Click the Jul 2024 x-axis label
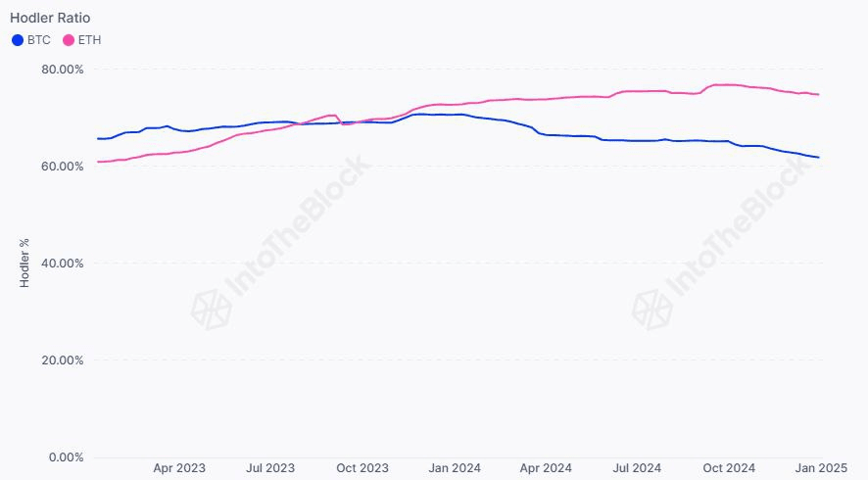 [637, 468]
